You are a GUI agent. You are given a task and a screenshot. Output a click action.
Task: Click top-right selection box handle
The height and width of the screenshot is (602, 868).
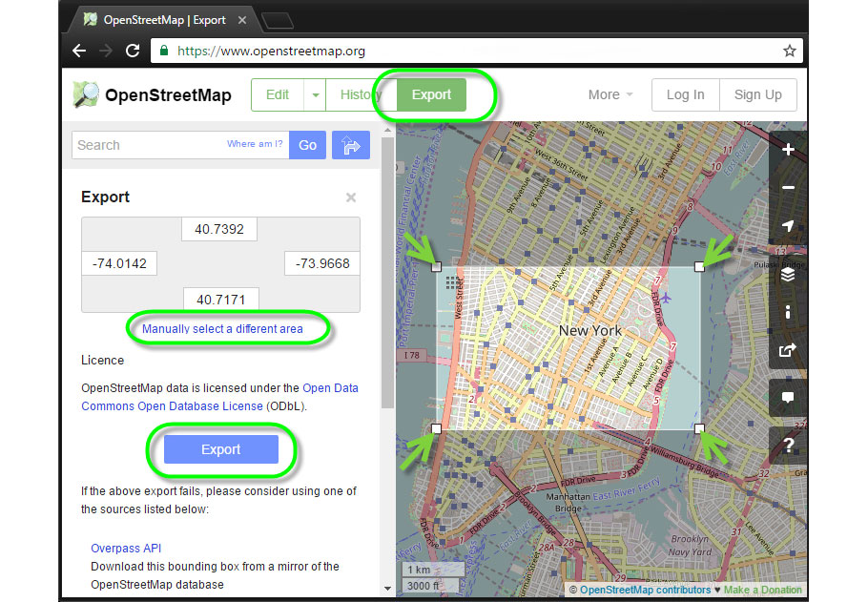point(699,267)
